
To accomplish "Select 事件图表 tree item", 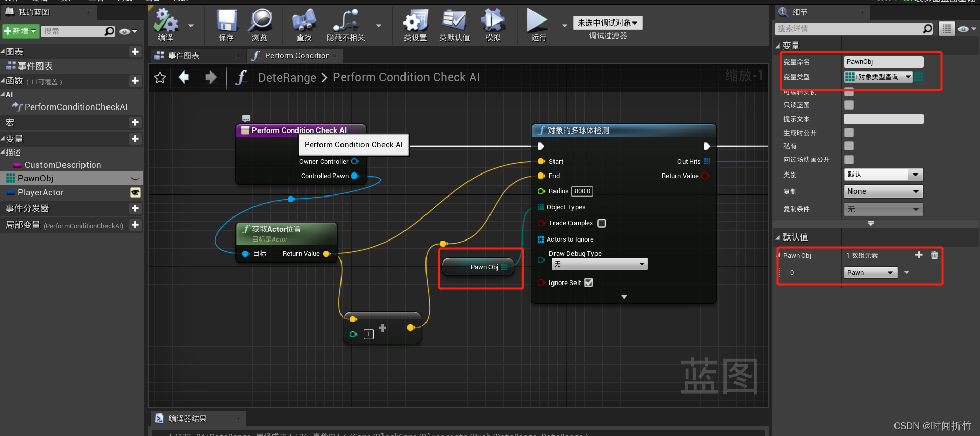I will click(35, 66).
